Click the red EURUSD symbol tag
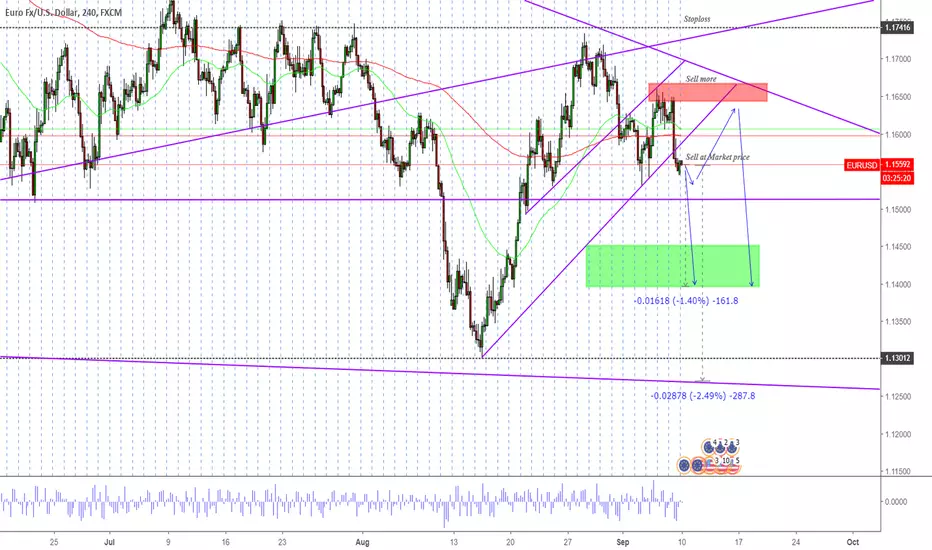Screen dimensions: 932x550 pos(862,165)
